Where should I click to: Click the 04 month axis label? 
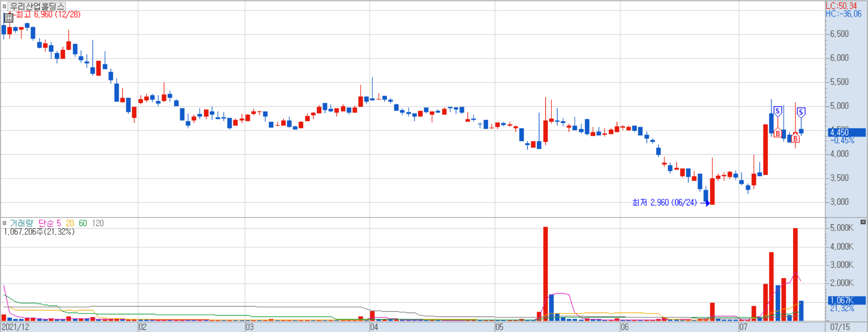click(374, 327)
